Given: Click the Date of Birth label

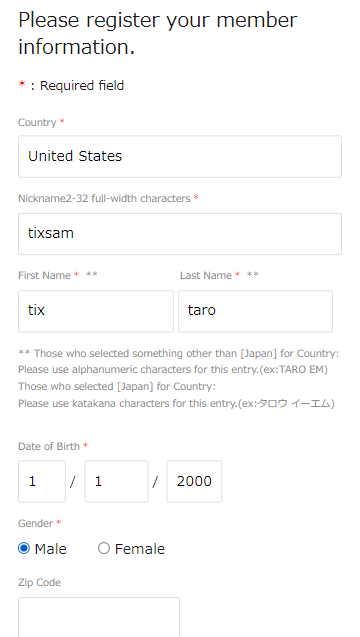Looking at the screenshot, I should [49, 446].
